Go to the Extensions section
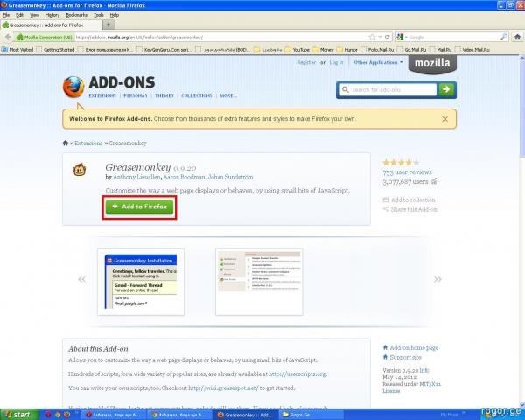525x420 pixels. (x=102, y=95)
